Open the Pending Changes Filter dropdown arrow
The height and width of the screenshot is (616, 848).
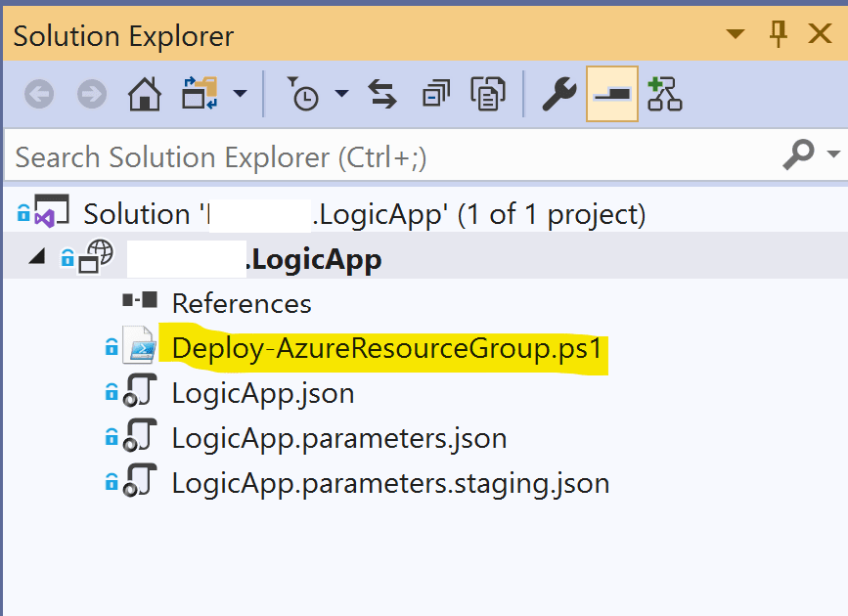(341, 94)
